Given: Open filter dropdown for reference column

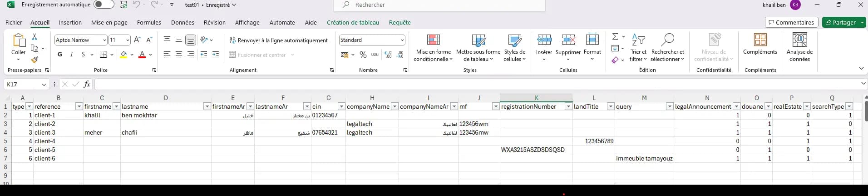Looking at the screenshot, I should pyautogui.click(x=79, y=106).
